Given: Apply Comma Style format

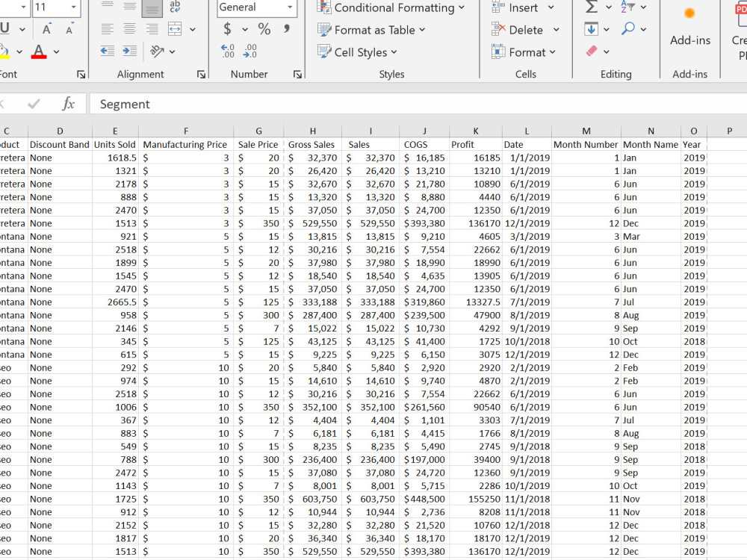Looking at the screenshot, I should (287, 29).
